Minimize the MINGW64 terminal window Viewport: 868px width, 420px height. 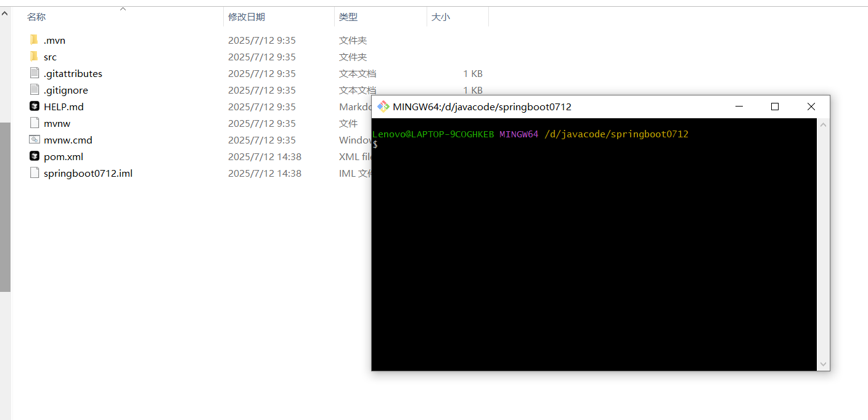click(x=739, y=107)
